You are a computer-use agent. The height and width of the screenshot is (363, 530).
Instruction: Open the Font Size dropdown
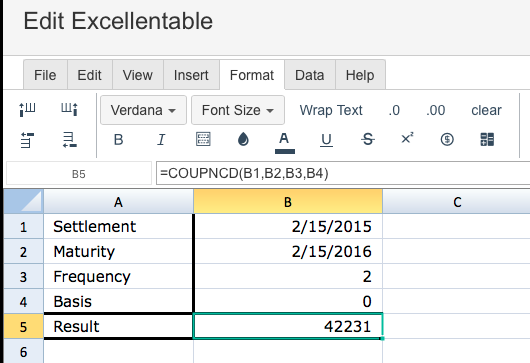pyautogui.click(x=238, y=110)
